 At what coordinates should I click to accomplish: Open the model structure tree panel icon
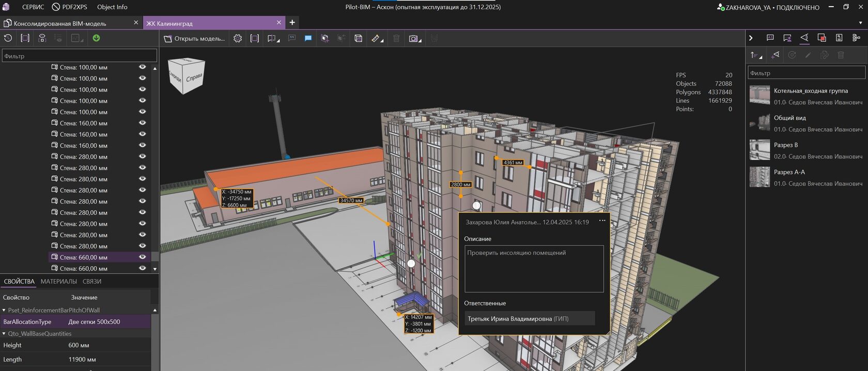point(856,38)
